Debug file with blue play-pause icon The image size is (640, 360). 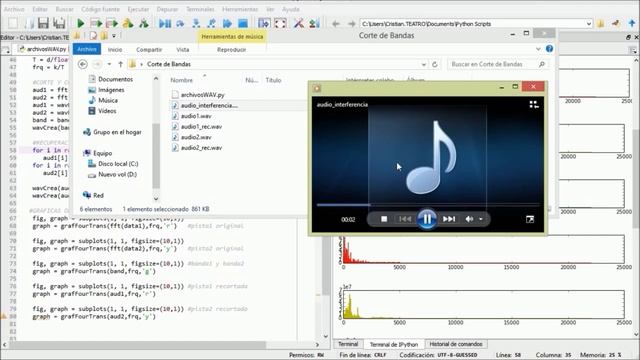[x=165, y=24]
